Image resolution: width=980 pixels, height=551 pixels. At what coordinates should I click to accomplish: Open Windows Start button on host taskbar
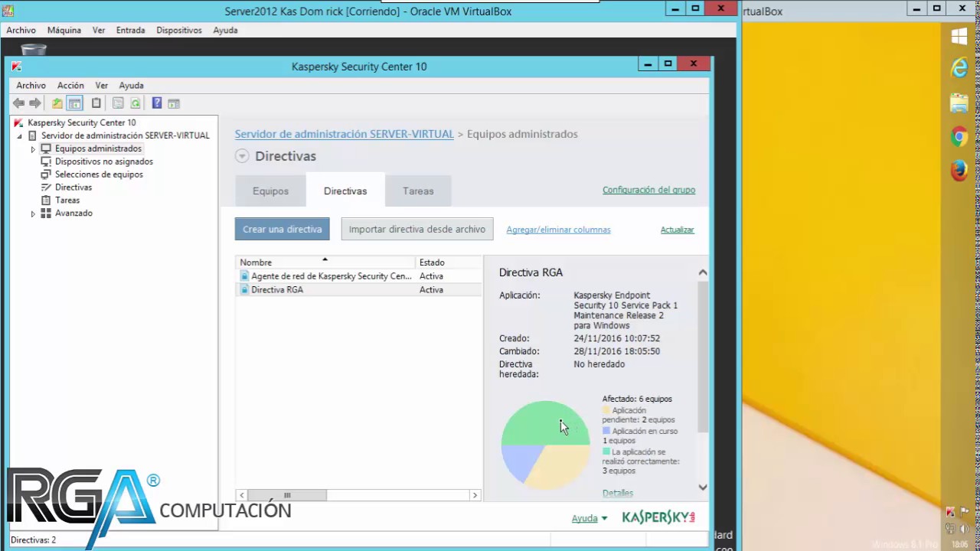pyautogui.click(x=959, y=36)
